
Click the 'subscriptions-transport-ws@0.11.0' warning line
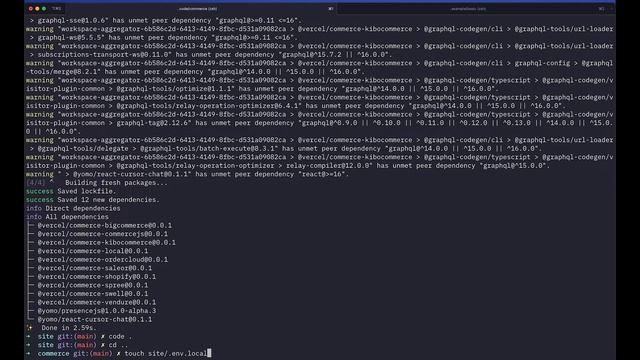coord(211,55)
